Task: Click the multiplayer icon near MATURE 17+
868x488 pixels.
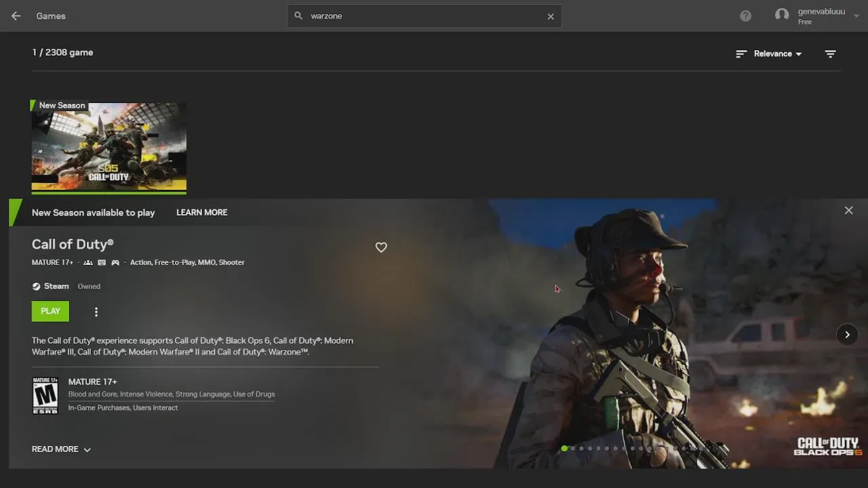Action: click(x=88, y=262)
